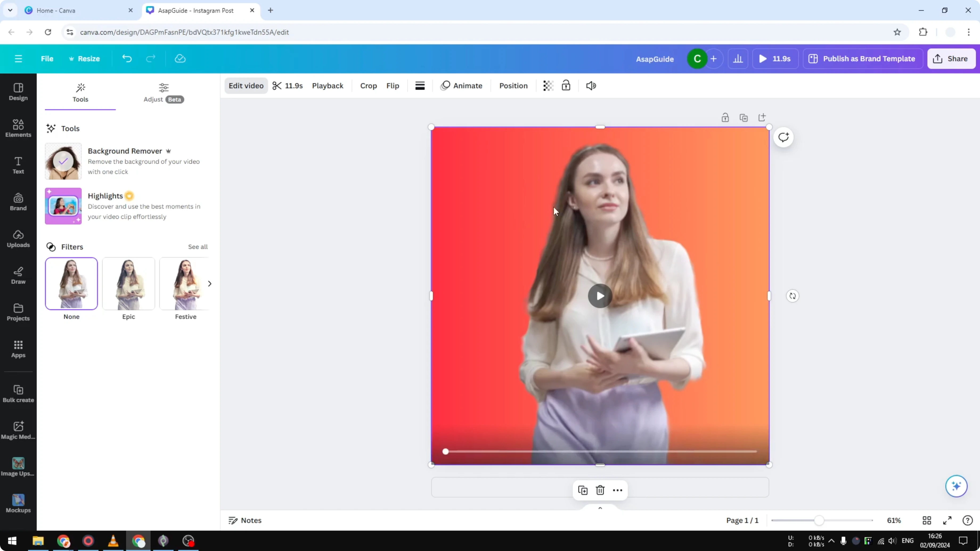Open the Brand panel
Screen dimensions: 980x551
[18, 202]
